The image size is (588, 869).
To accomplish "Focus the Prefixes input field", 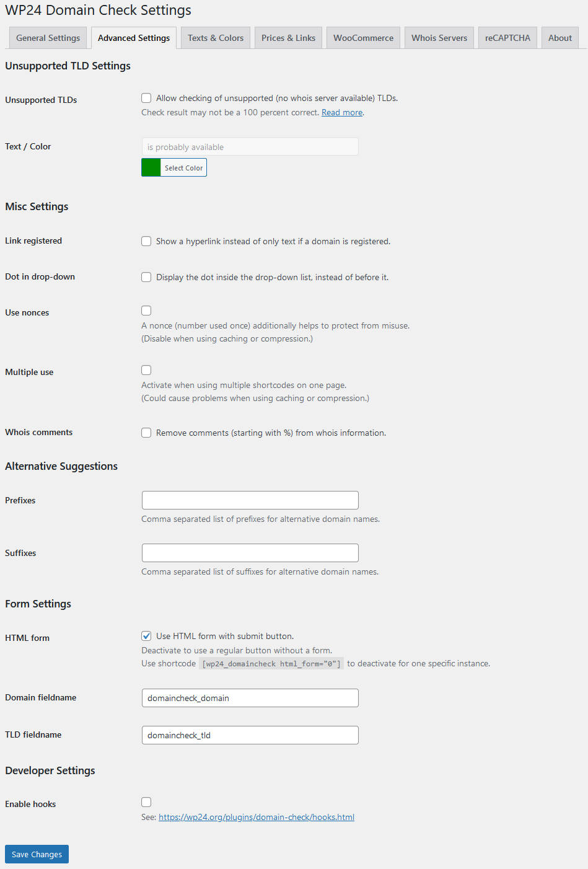I will [250, 500].
